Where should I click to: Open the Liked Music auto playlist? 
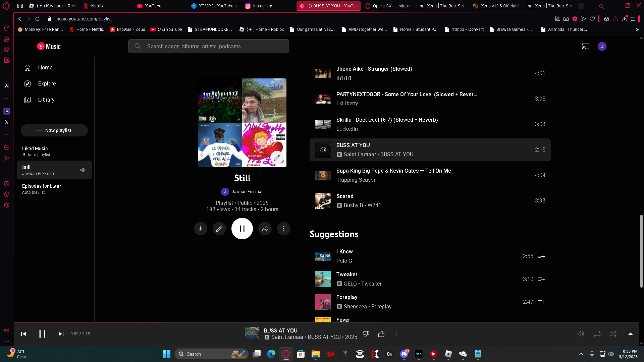54,151
